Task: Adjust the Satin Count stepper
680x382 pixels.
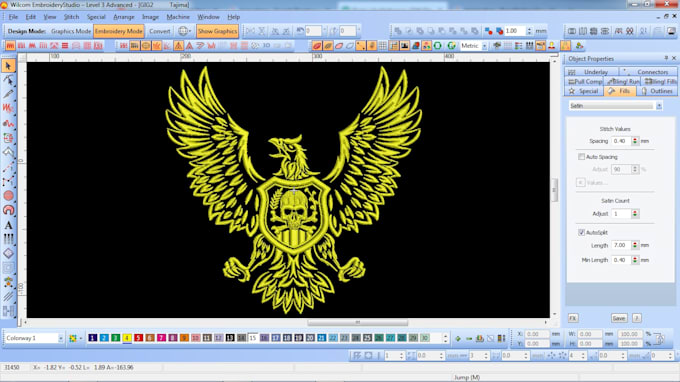Action: (635, 213)
